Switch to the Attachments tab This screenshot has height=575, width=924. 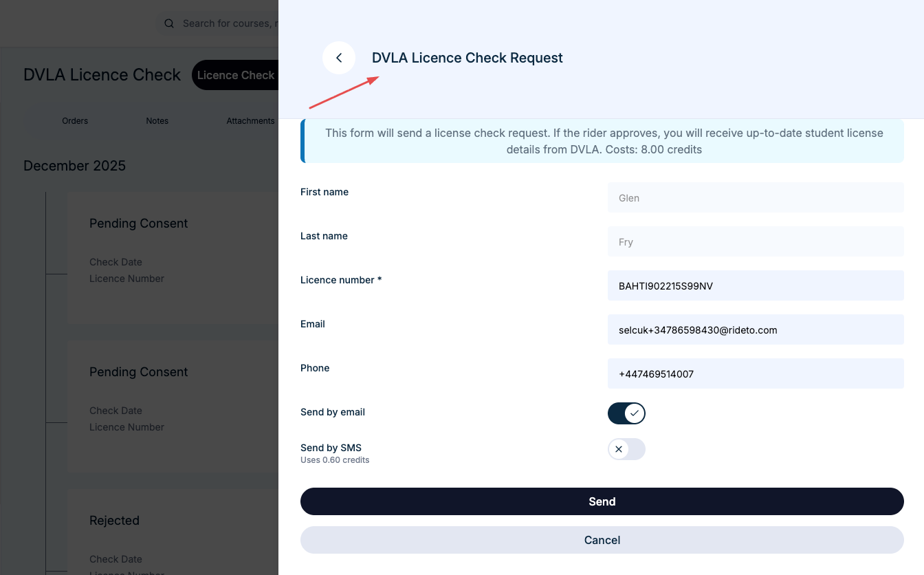[x=250, y=120]
